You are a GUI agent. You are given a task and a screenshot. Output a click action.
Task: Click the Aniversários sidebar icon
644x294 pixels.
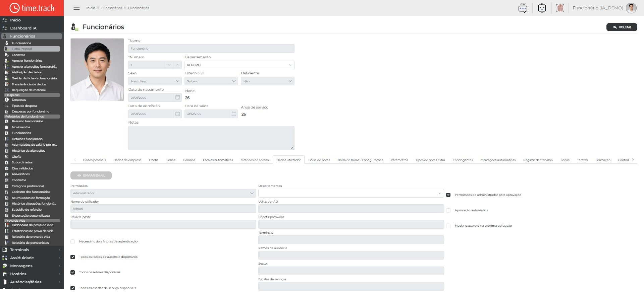[x=7, y=174]
